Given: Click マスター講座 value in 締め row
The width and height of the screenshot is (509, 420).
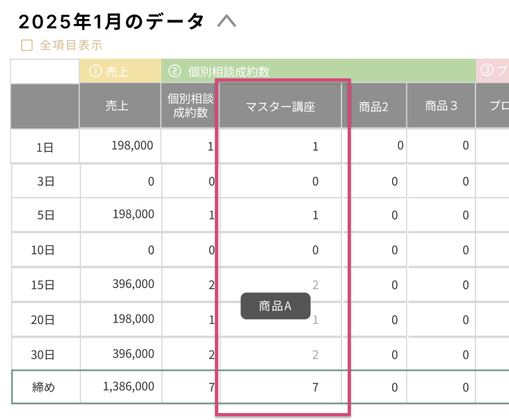Looking at the screenshot, I should point(316,388).
